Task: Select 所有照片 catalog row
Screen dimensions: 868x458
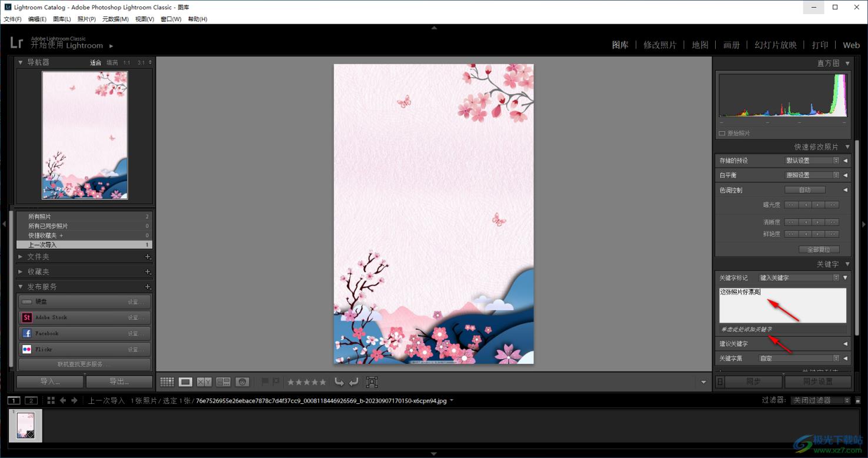Action: point(84,217)
